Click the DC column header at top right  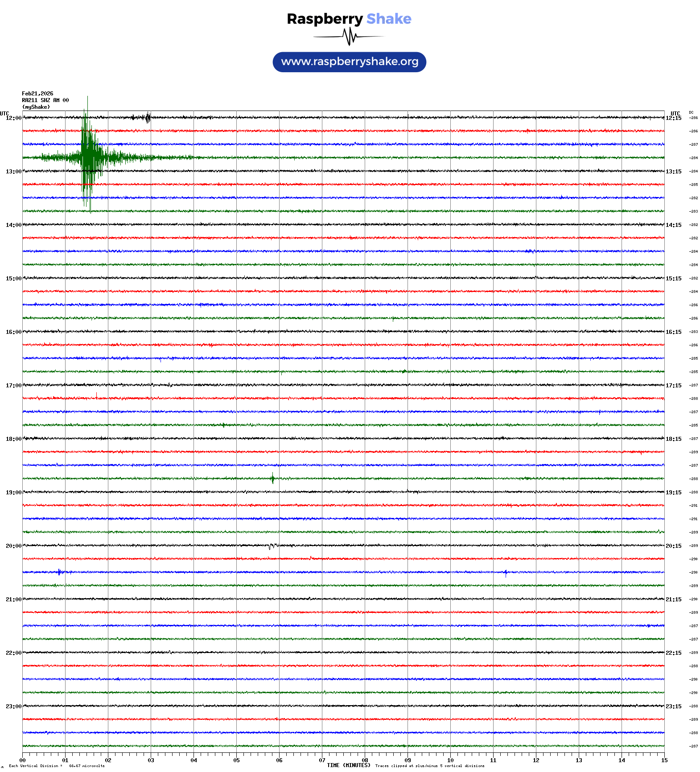(x=691, y=112)
